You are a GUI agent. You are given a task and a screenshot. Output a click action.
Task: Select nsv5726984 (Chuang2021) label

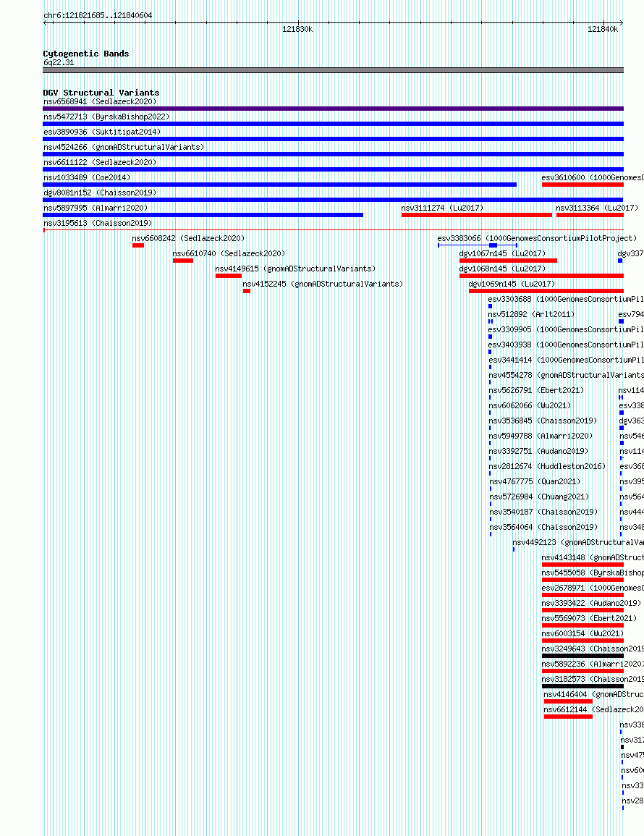pos(540,497)
